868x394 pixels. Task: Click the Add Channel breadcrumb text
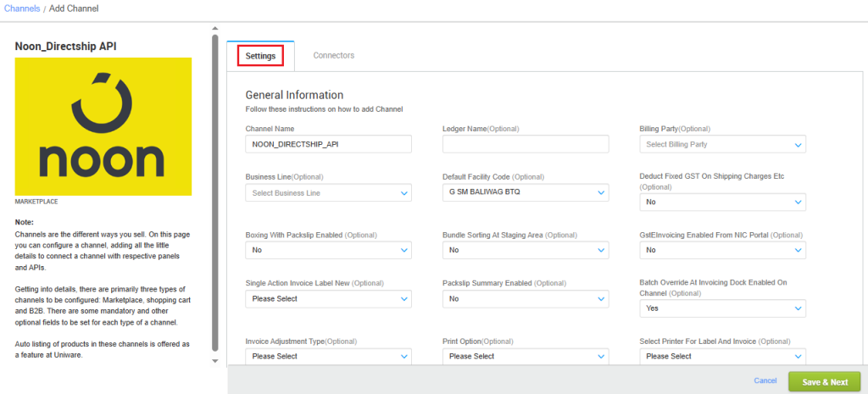(75, 8)
